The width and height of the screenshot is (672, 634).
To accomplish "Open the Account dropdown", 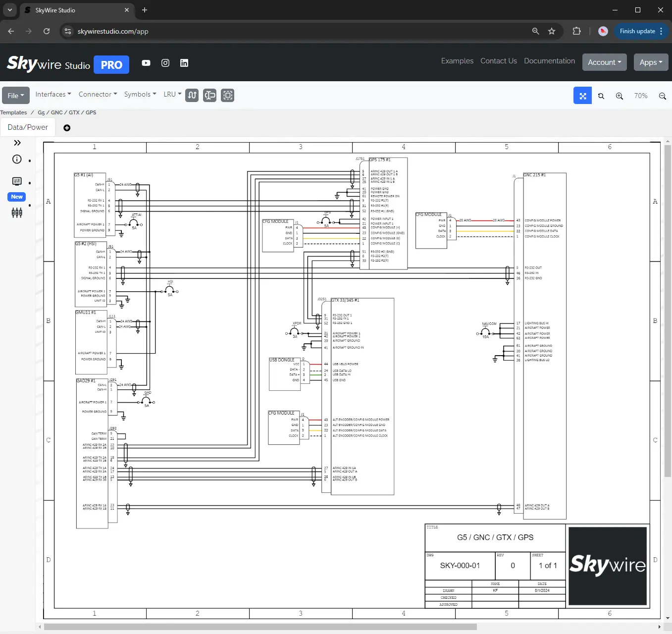I will click(604, 62).
